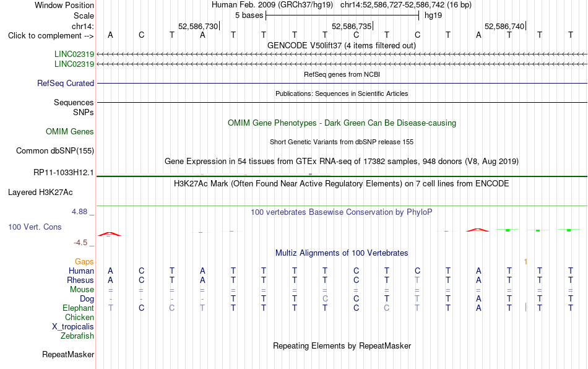Viewport: 588px width, 369px height.
Task: Click the -4.5 PhyloP lower scale value
Action: click(x=80, y=243)
